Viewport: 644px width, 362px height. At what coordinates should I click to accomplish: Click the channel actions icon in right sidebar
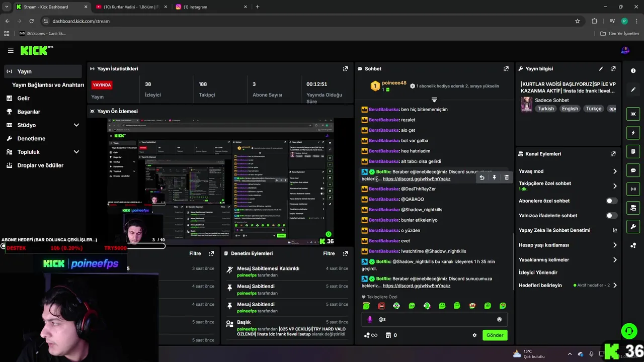tap(633, 208)
